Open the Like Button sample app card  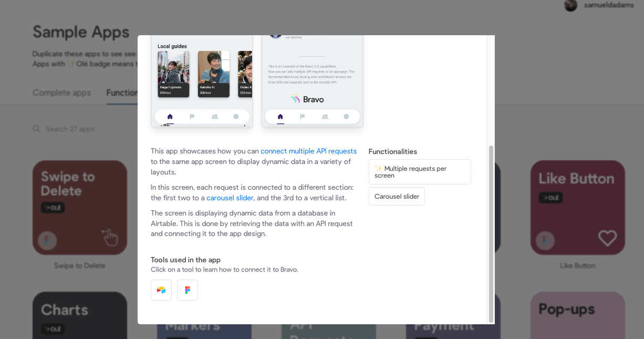578,208
